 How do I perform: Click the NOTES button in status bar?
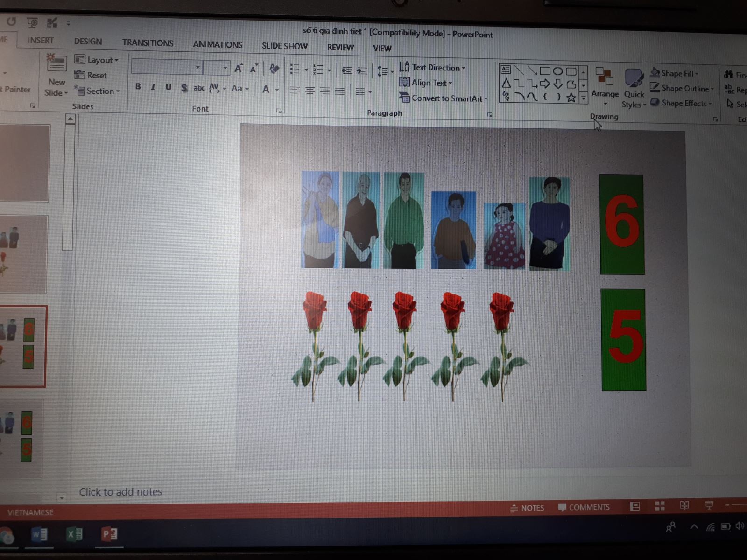pos(527,508)
